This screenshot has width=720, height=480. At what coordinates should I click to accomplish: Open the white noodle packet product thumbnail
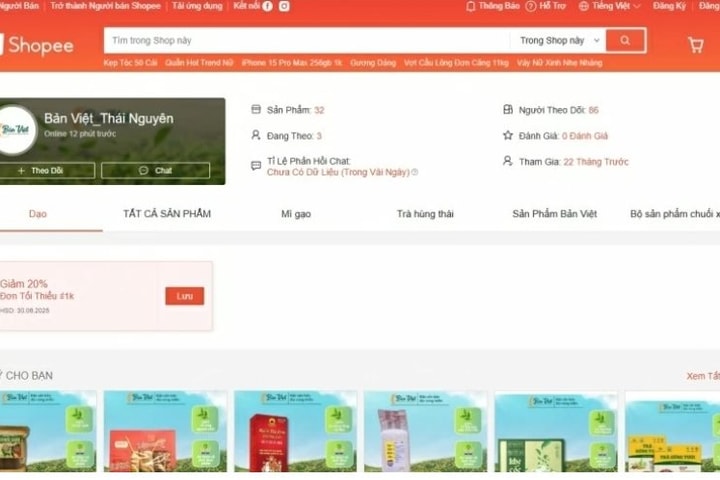(x=426, y=431)
